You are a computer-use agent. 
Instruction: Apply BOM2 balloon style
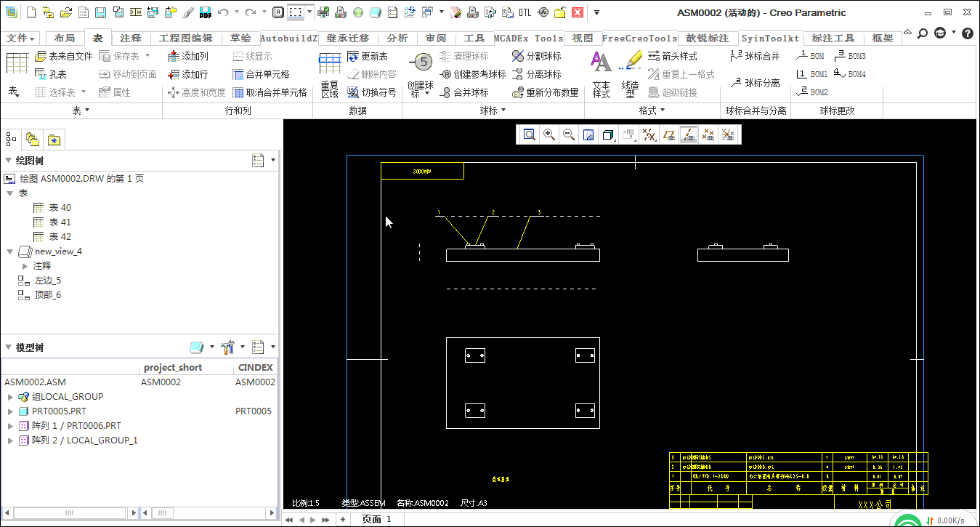tap(812, 92)
